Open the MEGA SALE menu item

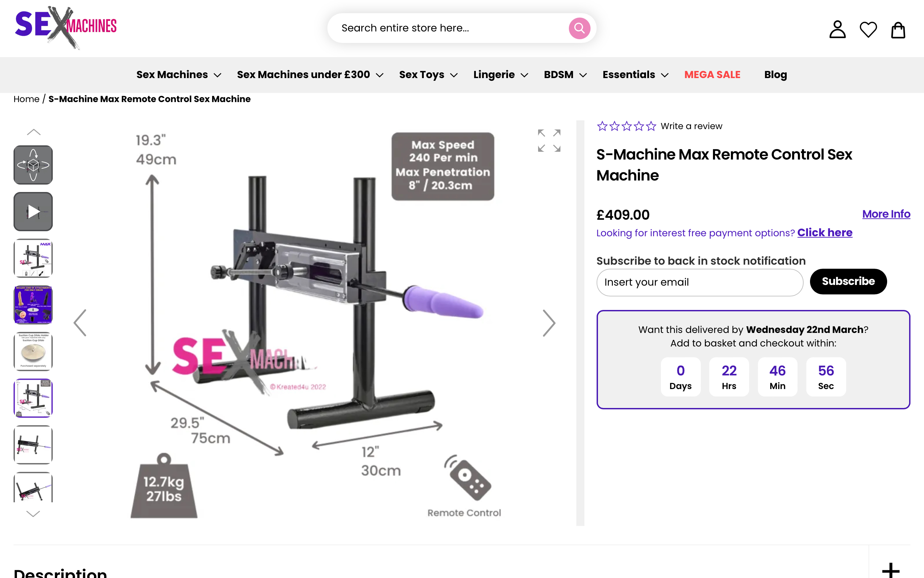(712, 75)
